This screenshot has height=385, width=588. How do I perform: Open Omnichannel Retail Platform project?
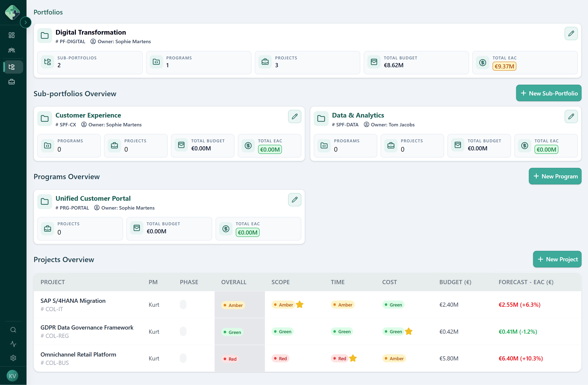click(x=78, y=354)
